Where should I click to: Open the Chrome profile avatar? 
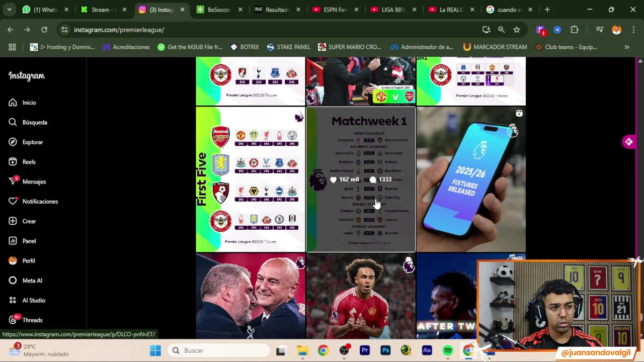point(616,30)
